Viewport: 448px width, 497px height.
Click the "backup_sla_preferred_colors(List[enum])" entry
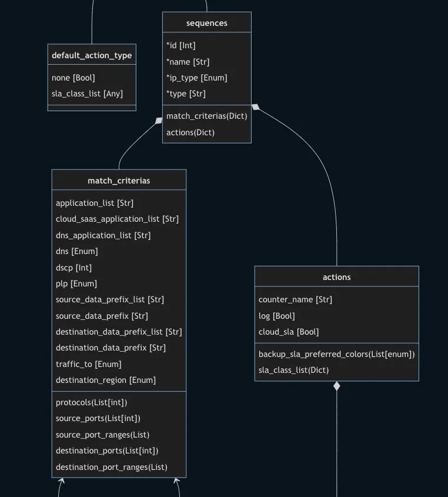336,354
